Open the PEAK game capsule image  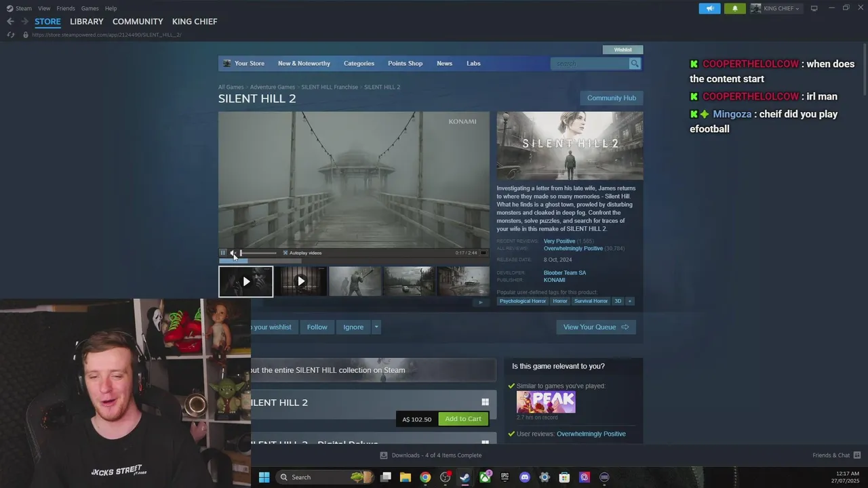pos(546,402)
